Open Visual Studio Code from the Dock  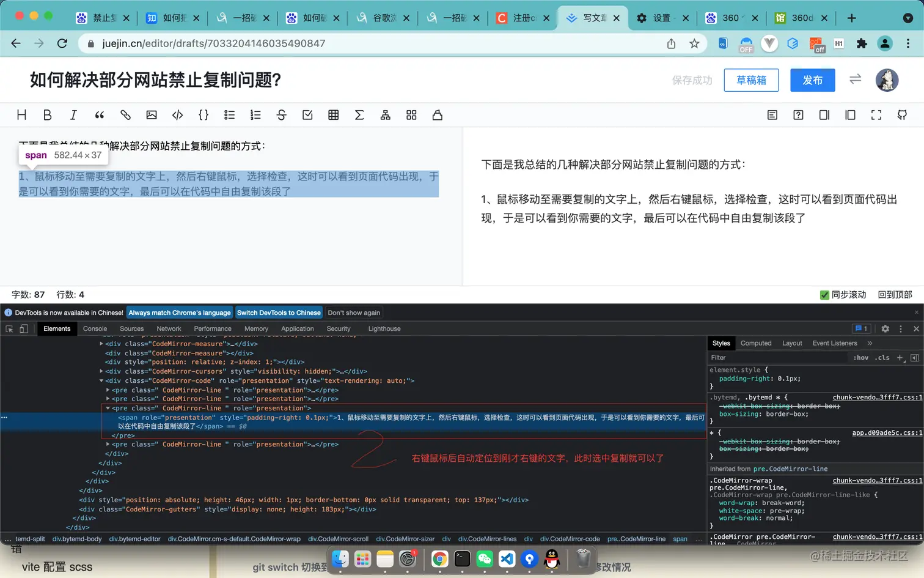pyautogui.click(x=507, y=560)
